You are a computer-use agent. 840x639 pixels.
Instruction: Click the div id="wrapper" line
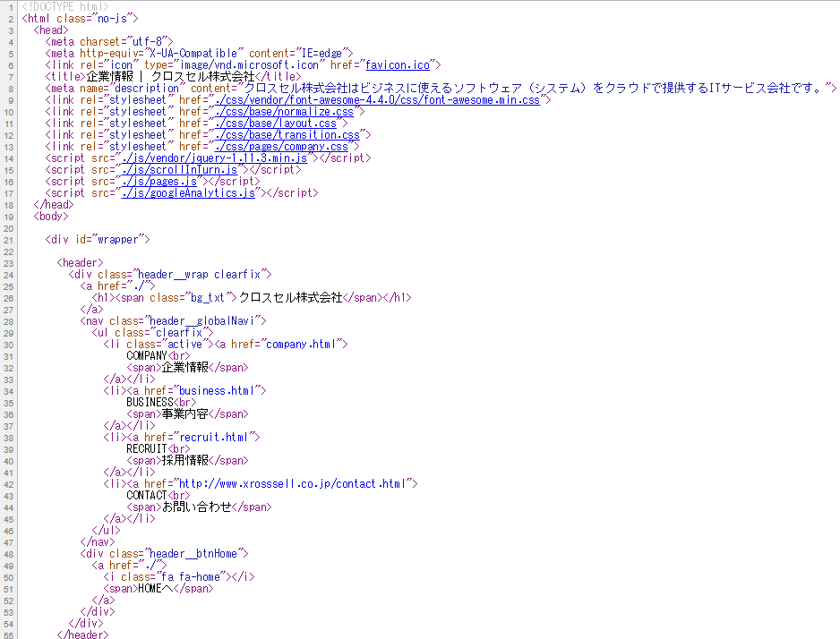tap(98, 240)
